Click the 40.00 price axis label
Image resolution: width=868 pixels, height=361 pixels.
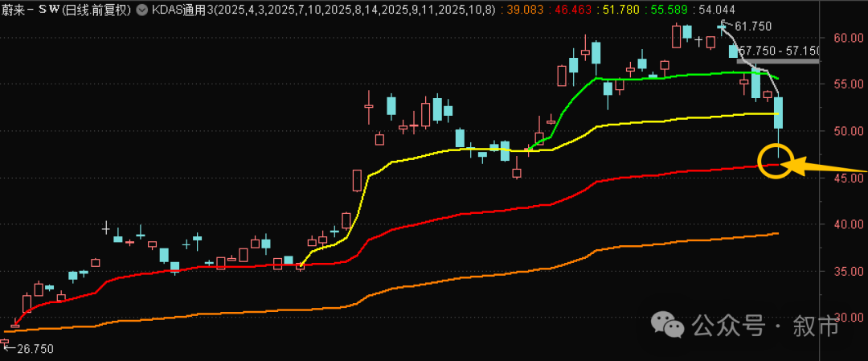[x=848, y=224]
